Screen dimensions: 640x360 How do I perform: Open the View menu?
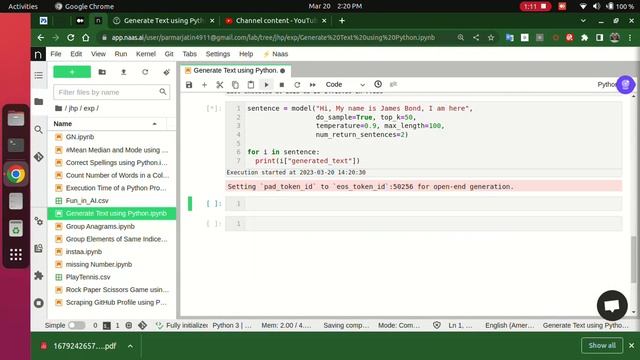coord(98,54)
